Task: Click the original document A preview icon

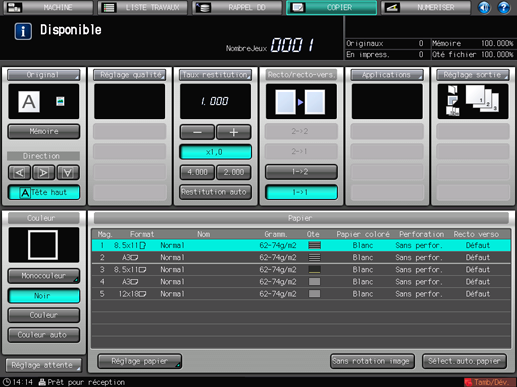Action: (x=29, y=102)
